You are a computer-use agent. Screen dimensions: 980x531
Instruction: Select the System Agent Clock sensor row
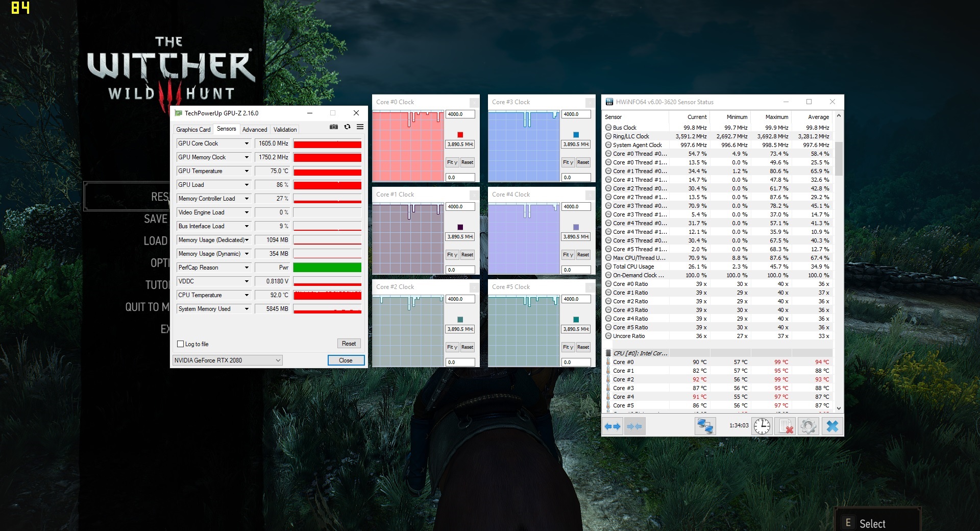click(718, 145)
